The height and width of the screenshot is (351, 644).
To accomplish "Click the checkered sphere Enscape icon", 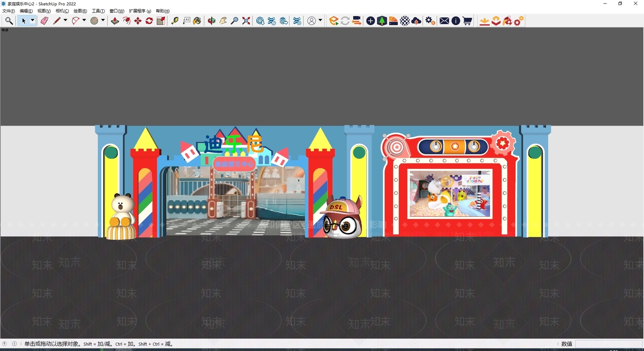I will coord(405,21).
